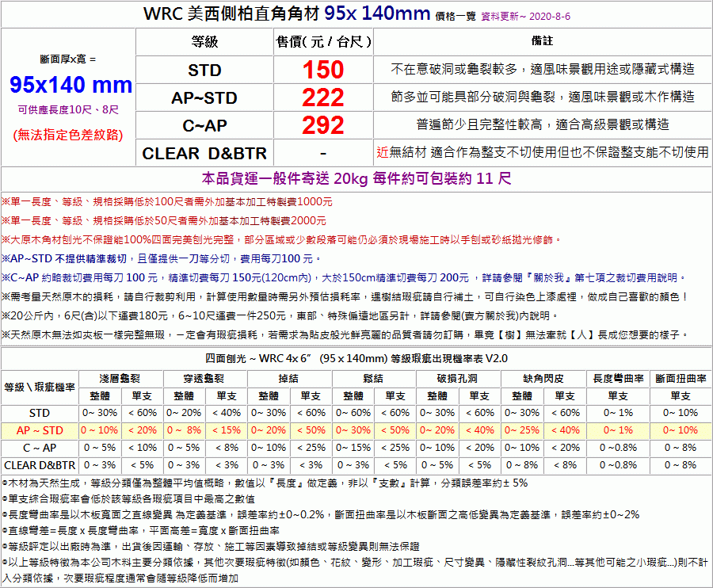The height and width of the screenshot is (588, 713).
Task: Click the defect table title '四面刨光 ~ WRC 4x 6”'
Action: [x=356, y=358]
